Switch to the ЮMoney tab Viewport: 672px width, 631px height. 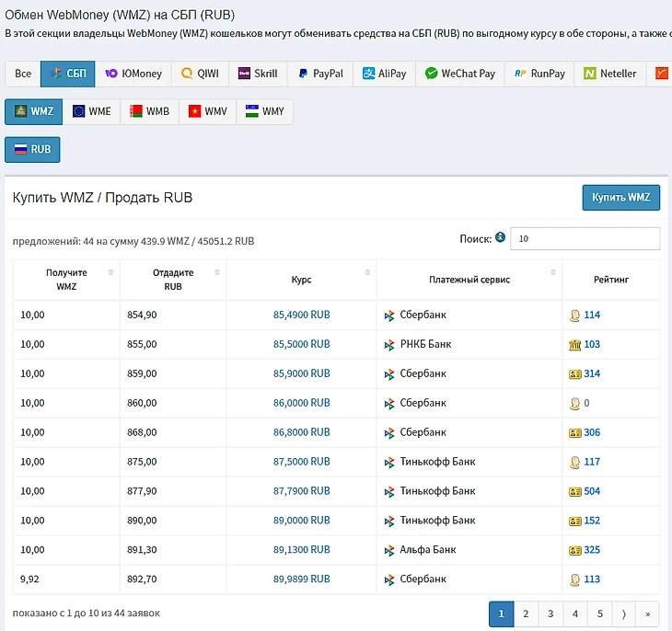(x=133, y=74)
